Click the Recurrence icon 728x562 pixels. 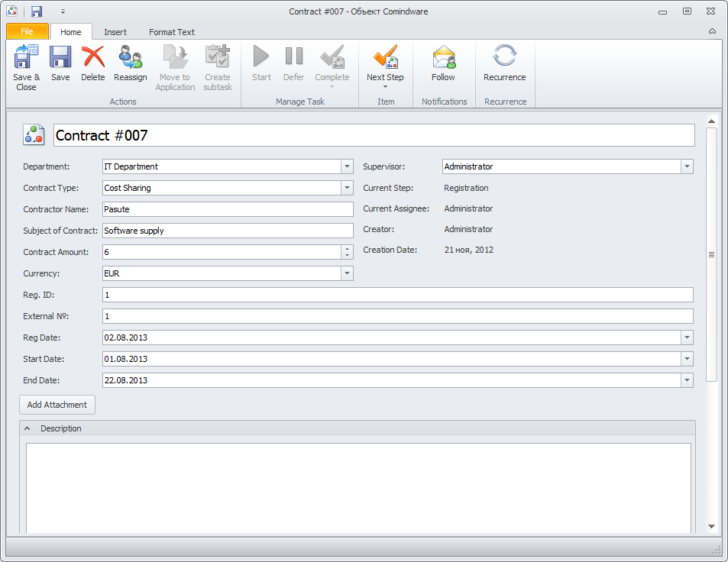pyautogui.click(x=505, y=56)
